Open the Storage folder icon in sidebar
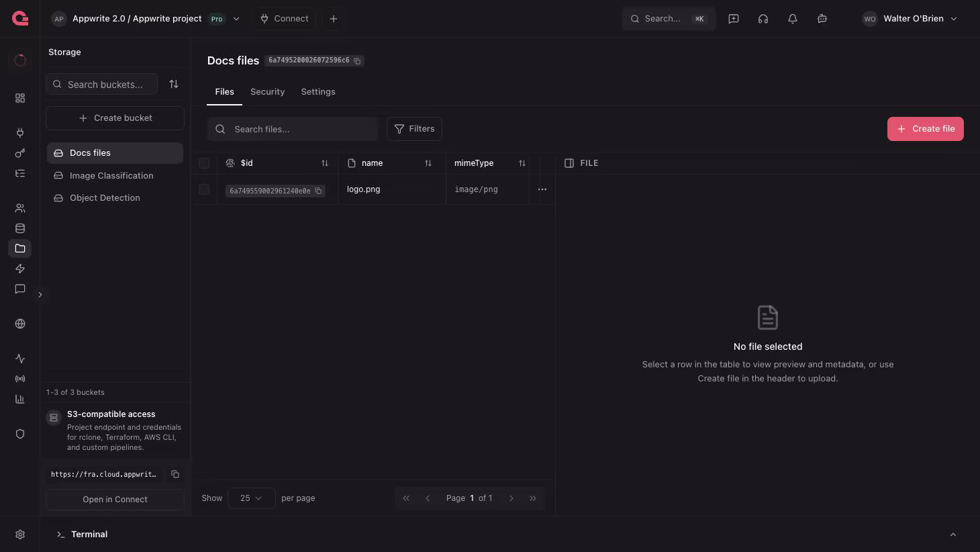This screenshot has height=552, width=980. (x=20, y=248)
